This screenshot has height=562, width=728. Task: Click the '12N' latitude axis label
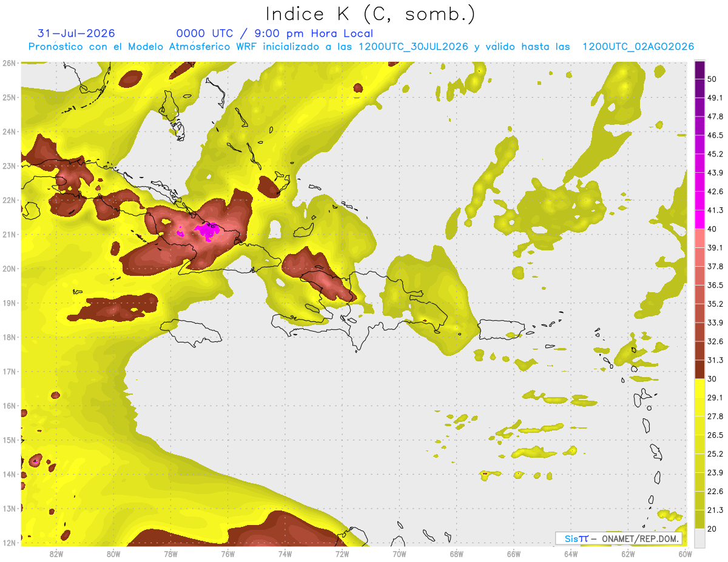tap(9, 543)
